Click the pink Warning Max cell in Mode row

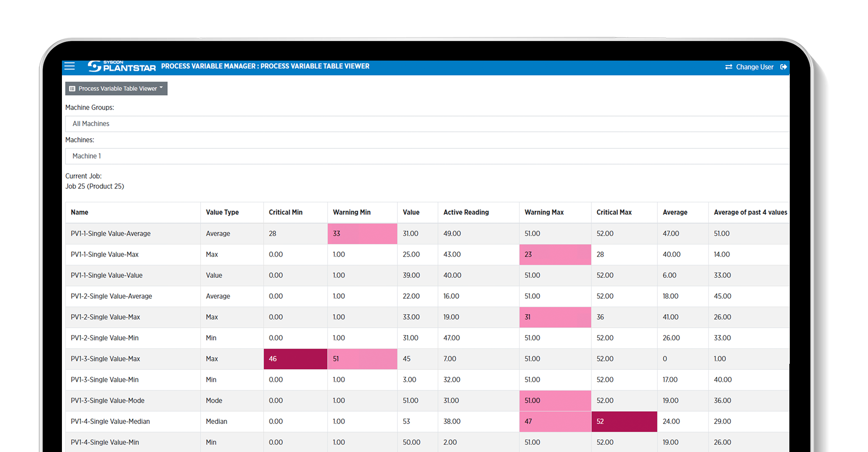555,400
